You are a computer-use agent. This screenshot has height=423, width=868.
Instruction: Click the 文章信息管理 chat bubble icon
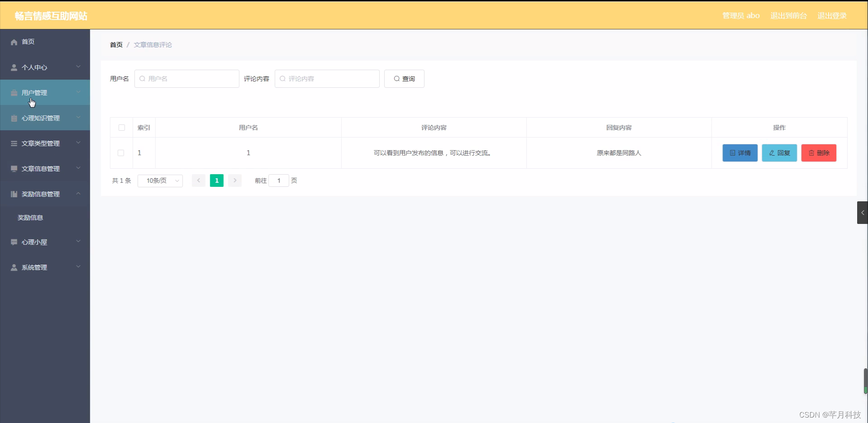coord(13,169)
